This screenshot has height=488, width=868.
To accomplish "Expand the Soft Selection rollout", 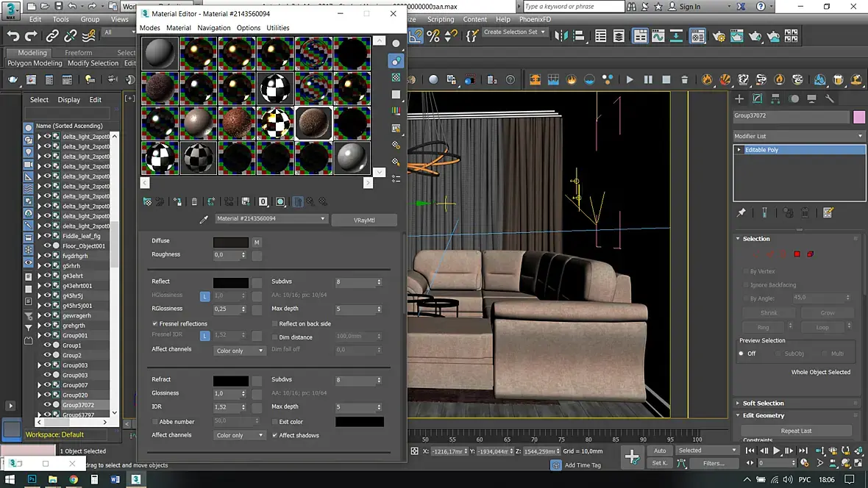I will point(763,403).
